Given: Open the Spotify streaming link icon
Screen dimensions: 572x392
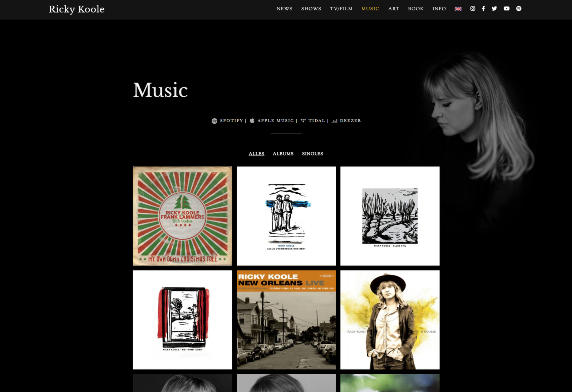Looking at the screenshot, I should [x=214, y=121].
